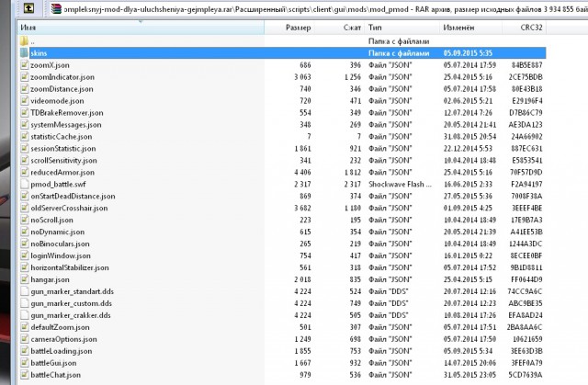Select the videomode.json file name
The image size is (588, 385).
click(x=57, y=101)
